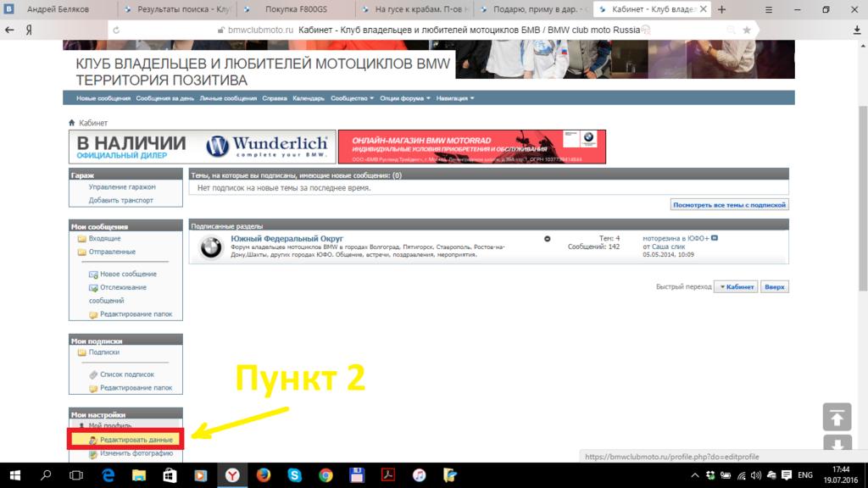Go back with the browser arrow

[9, 30]
